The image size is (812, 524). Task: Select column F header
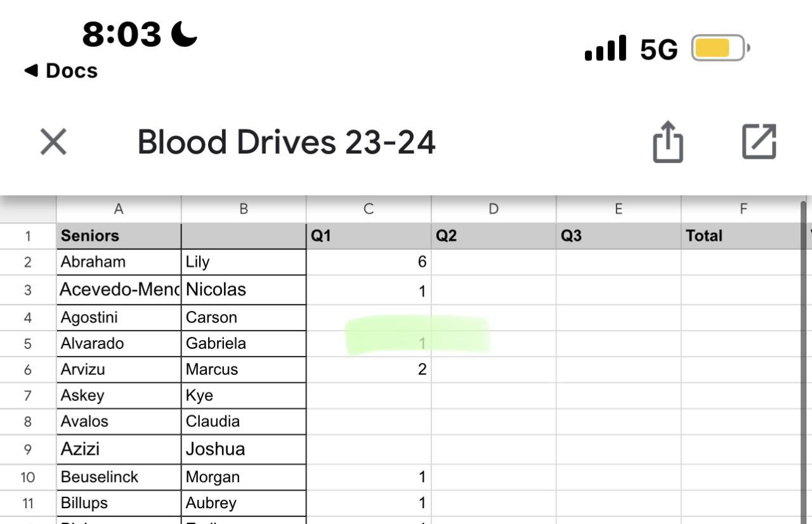point(743,209)
